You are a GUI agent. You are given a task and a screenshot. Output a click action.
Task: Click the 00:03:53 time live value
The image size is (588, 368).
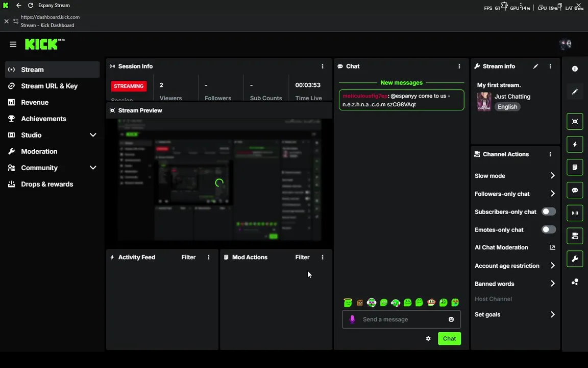pyautogui.click(x=308, y=85)
